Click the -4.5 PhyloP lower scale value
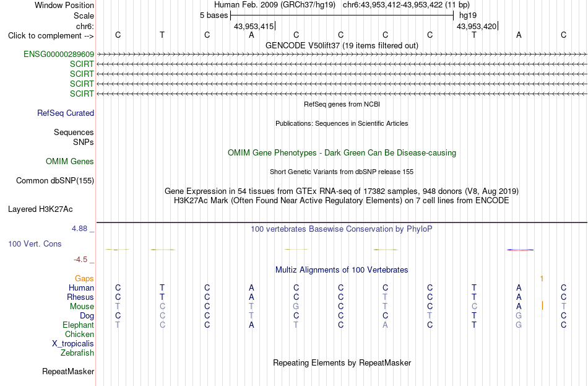 click(80, 260)
